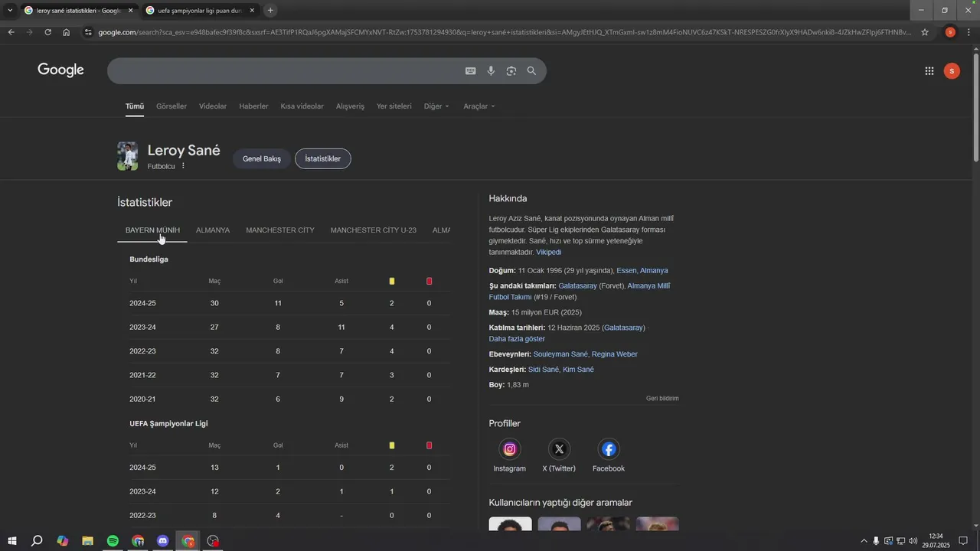Click the page vertical scrollbar
The height and width of the screenshot is (551, 980).
tap(975, 107)
